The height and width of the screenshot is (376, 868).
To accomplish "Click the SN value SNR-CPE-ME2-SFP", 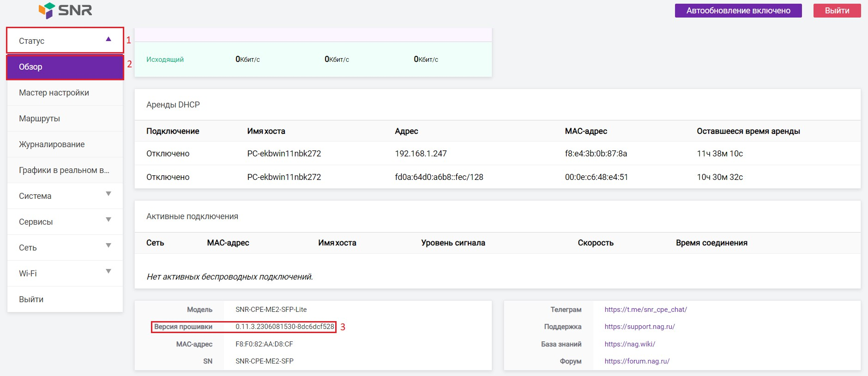I will (265, 361).
